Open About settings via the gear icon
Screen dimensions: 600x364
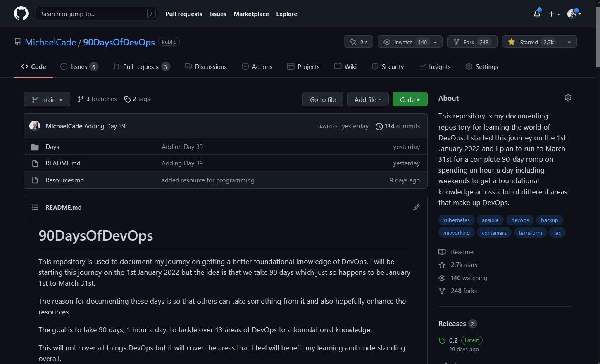pyautogui.click(x=568, y=98)
